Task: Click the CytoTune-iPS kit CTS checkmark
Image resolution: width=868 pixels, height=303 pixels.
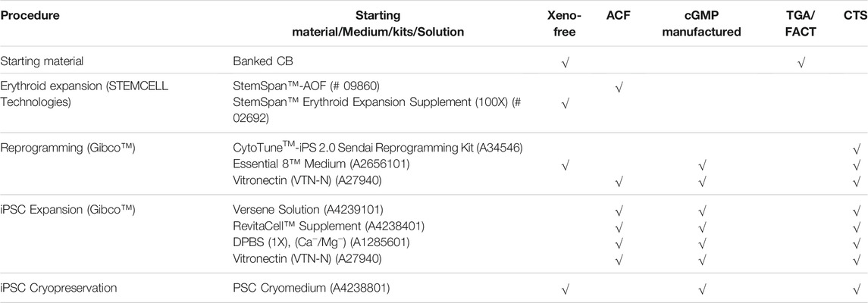Action: tap(857, 149)
